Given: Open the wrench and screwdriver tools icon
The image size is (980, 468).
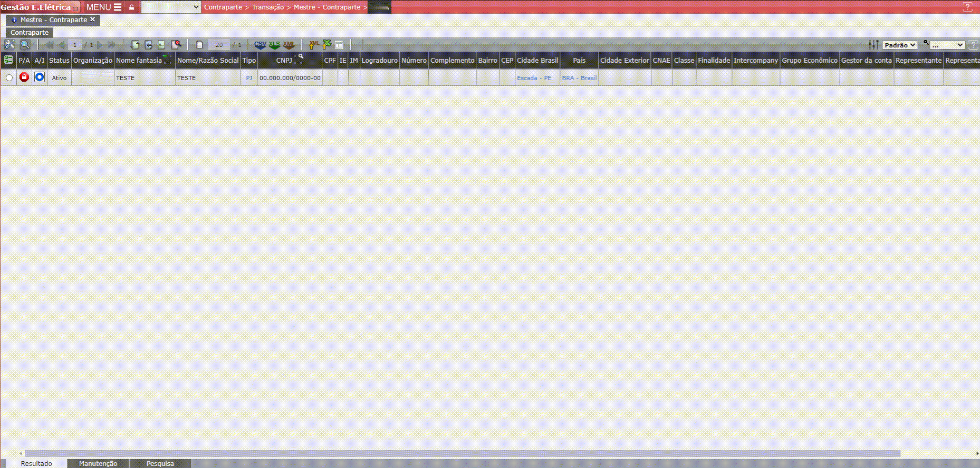Looking at the screenshot, I should point(9,45).
